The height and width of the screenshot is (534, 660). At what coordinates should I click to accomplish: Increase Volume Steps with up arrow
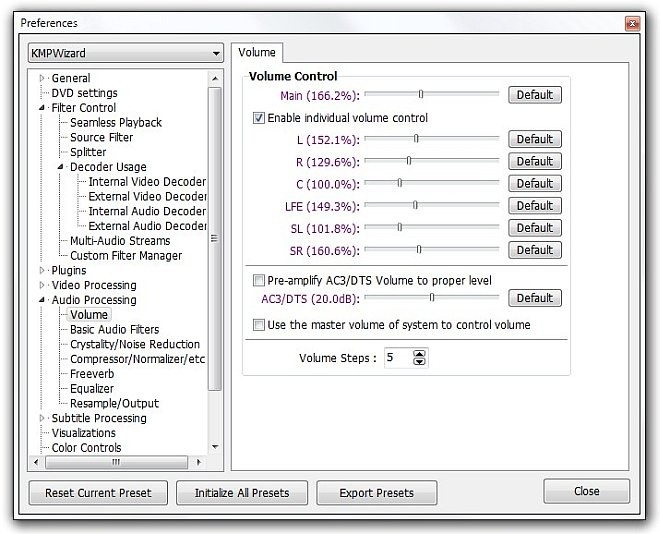click(419, 353)
